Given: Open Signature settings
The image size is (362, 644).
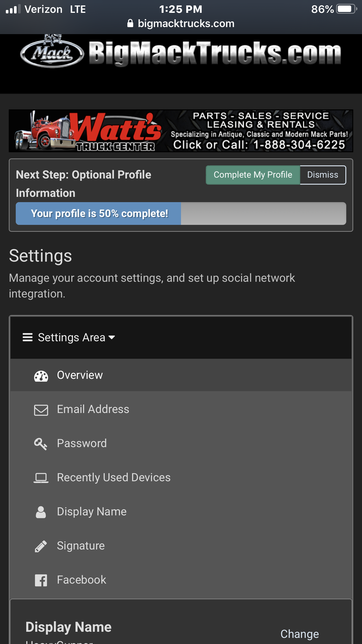Looking at the screenshot, I should [x=181, y=546].
